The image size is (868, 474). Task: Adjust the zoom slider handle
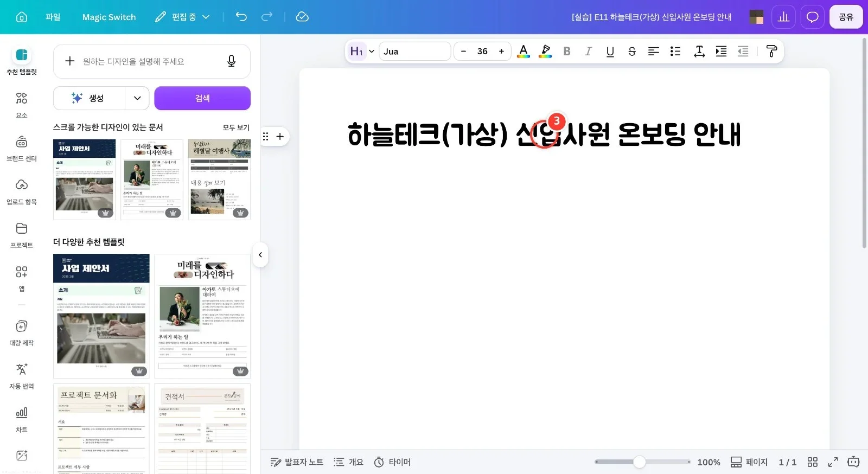[x=640, y=462]
